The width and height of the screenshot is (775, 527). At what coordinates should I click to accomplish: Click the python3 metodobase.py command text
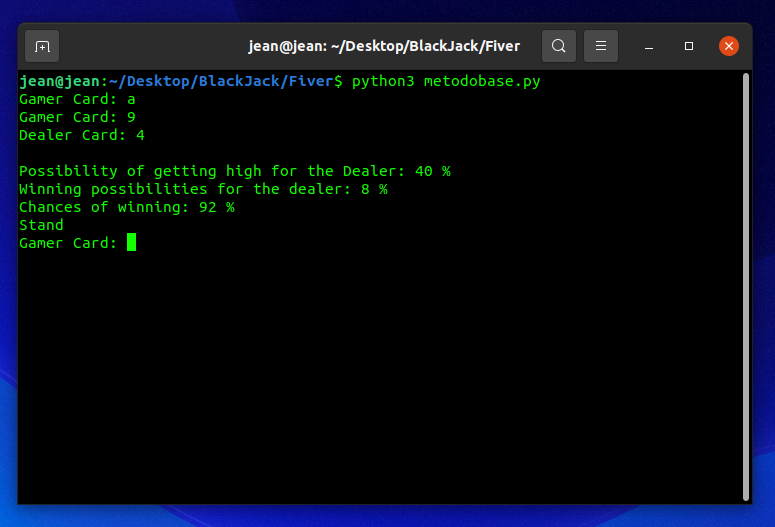[x=446, y=81]
